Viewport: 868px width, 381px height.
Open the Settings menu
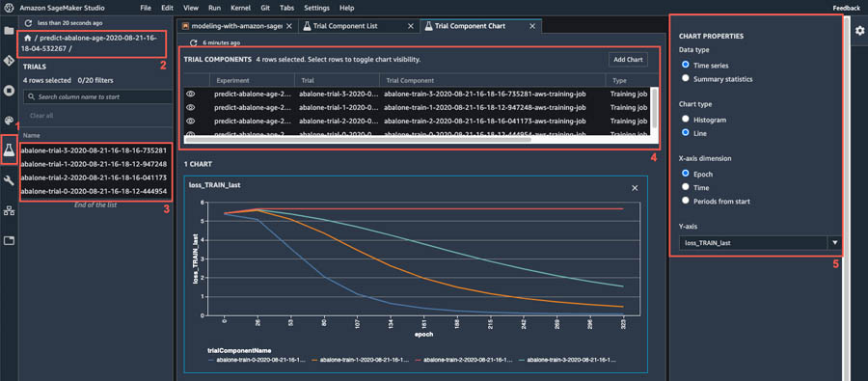316,9
